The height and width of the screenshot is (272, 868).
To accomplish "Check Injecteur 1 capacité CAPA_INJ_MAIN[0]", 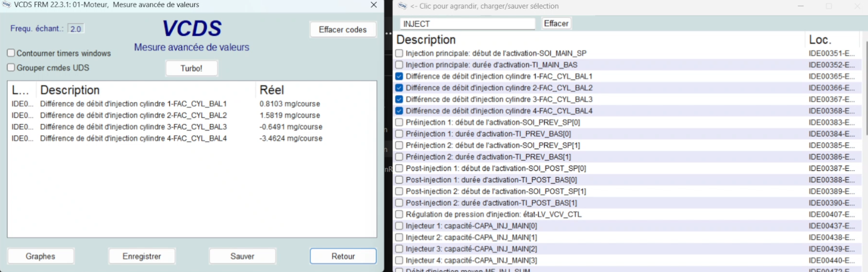I will tap(399, 226).
